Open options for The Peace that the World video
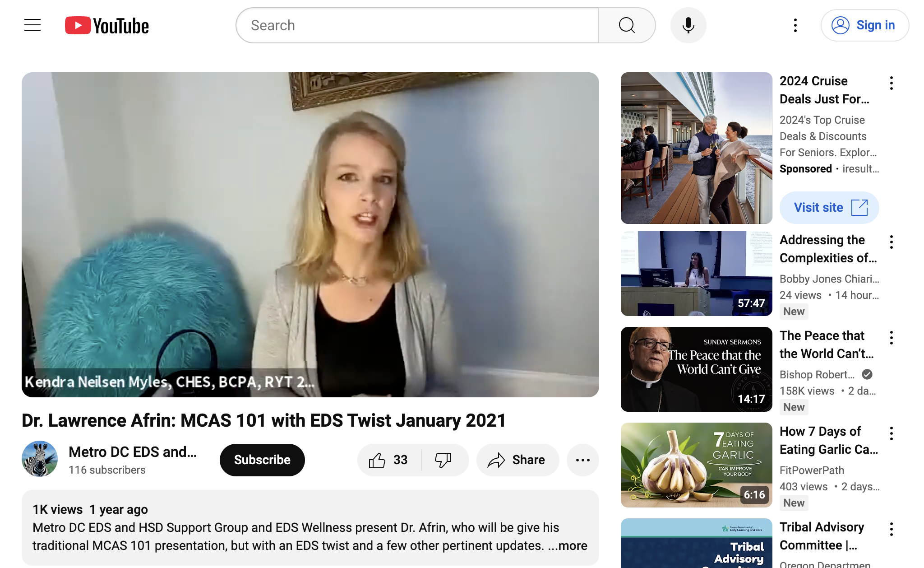The image size is (924, 568). coord(891,338)
